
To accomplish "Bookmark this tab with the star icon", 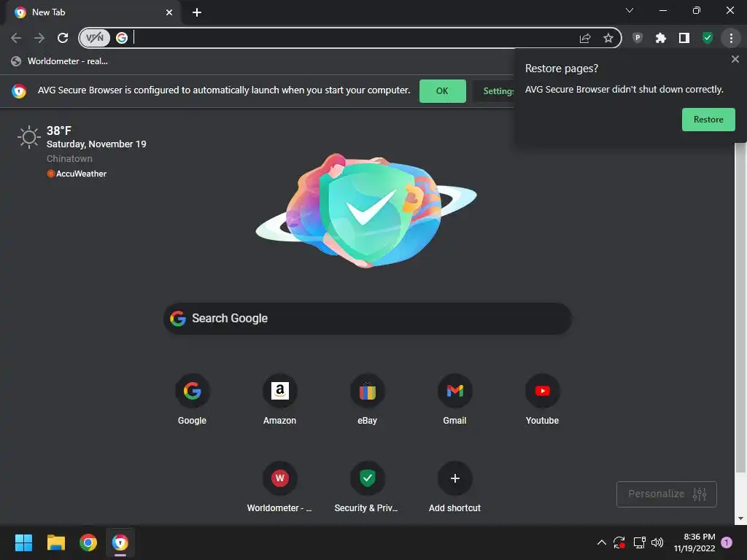I will click(x=608, y=38).
